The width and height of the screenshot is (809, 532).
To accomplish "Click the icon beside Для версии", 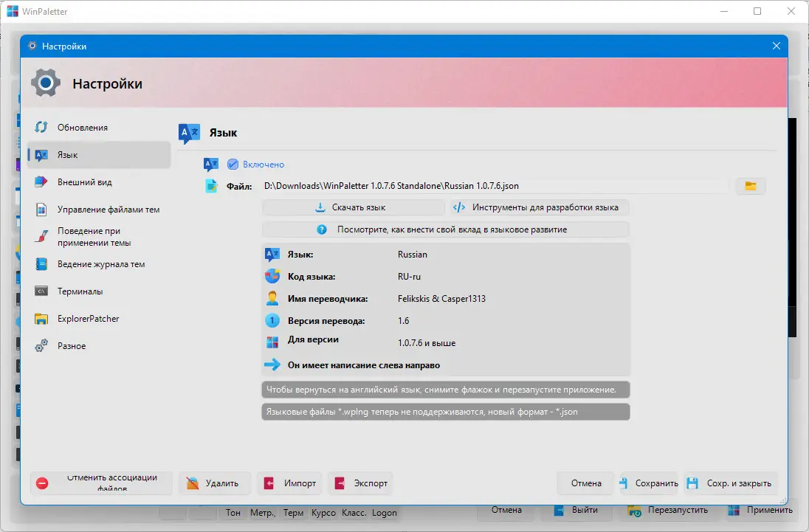I will click(272, 343).
